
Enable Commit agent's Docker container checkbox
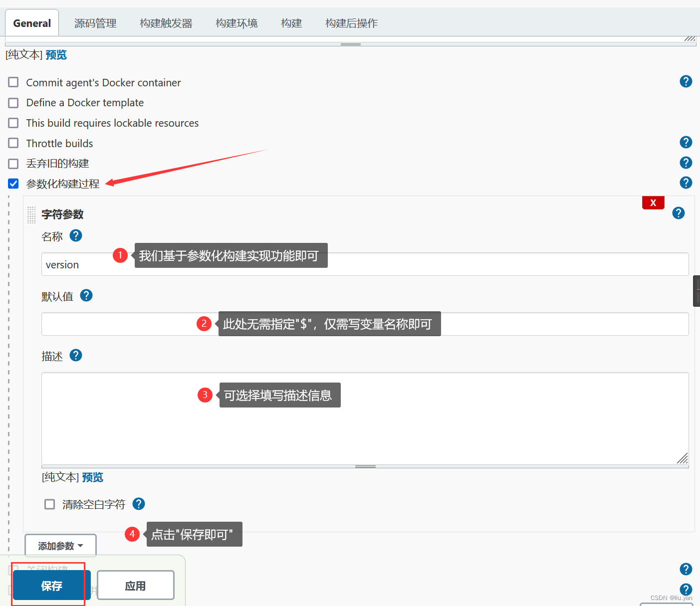coord(13,82)
